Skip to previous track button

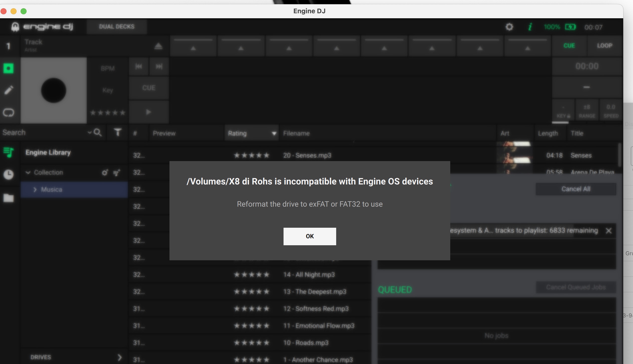tap(139, 66)
